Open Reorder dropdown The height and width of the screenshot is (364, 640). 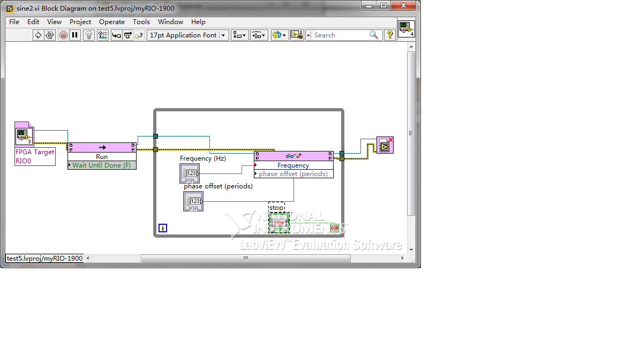pos(279,35)
